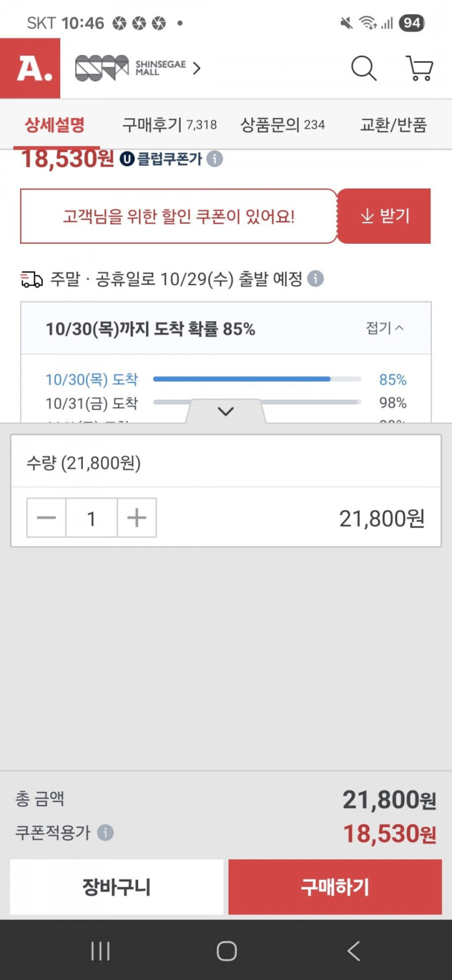Switch to the 구매후기 tab

[169, 125]
